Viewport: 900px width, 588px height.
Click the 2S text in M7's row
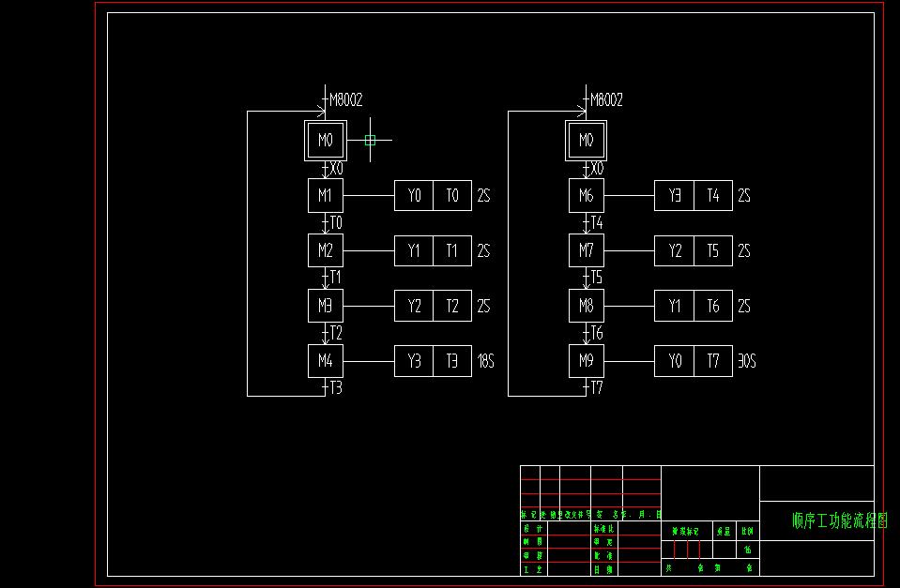pyautogui.click(x=744, y=250)
